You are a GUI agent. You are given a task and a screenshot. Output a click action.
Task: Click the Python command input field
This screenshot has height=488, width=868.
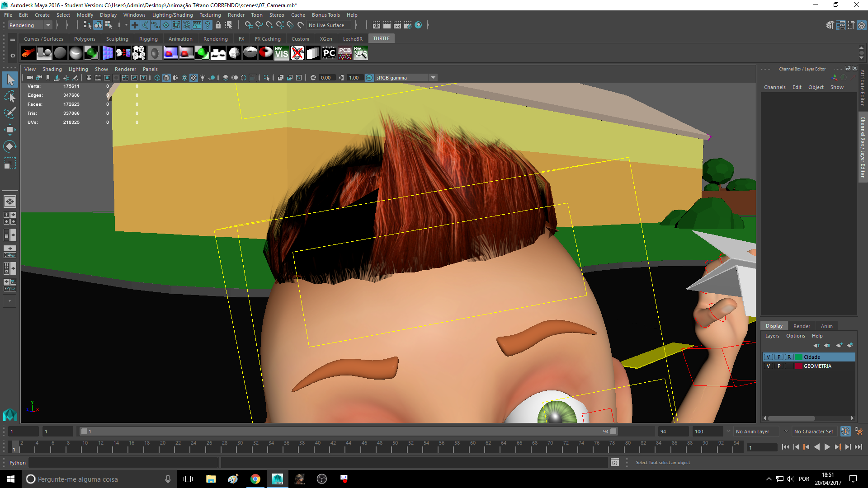tap(123, 463)
